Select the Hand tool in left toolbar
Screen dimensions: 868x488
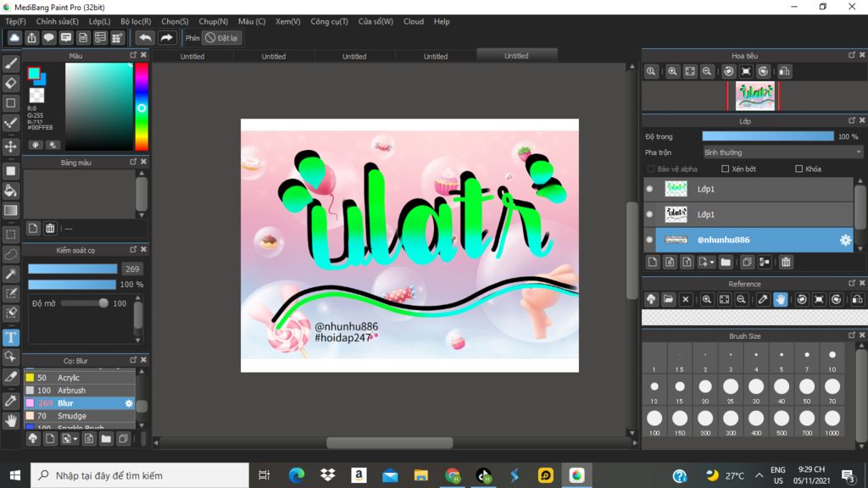(10, 420)
